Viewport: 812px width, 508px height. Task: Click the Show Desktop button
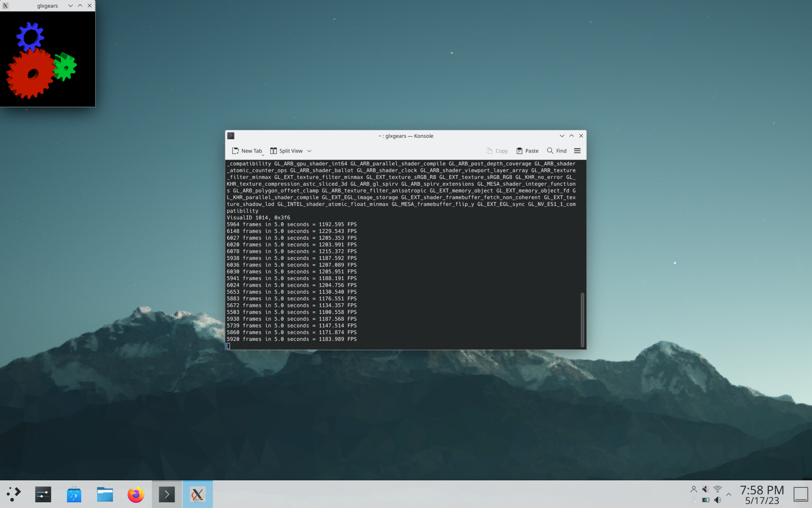tap(801, 494)
